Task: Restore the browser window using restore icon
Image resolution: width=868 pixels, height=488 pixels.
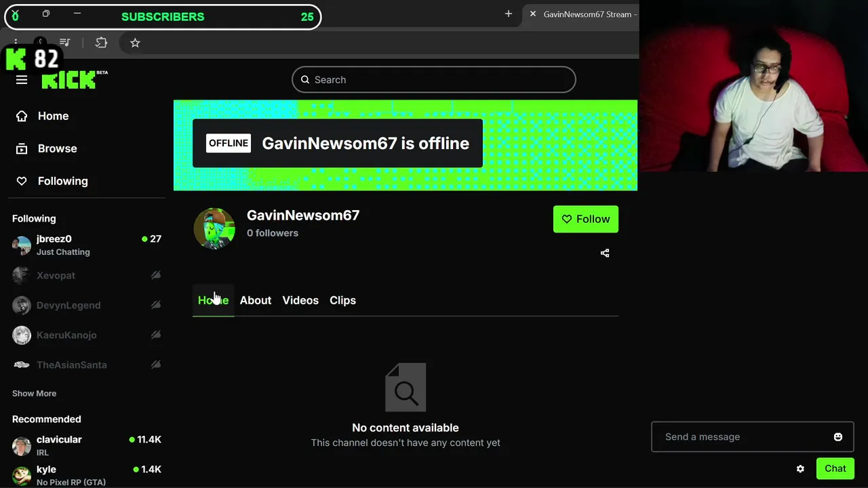Action: click(46, 14)
